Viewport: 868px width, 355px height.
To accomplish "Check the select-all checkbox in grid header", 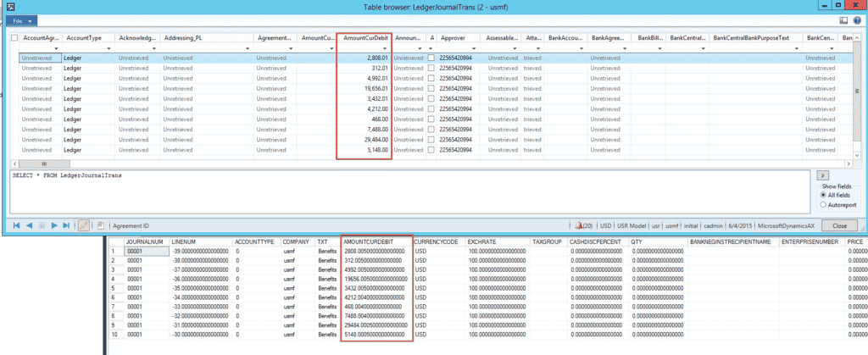I will pos(14,38).
